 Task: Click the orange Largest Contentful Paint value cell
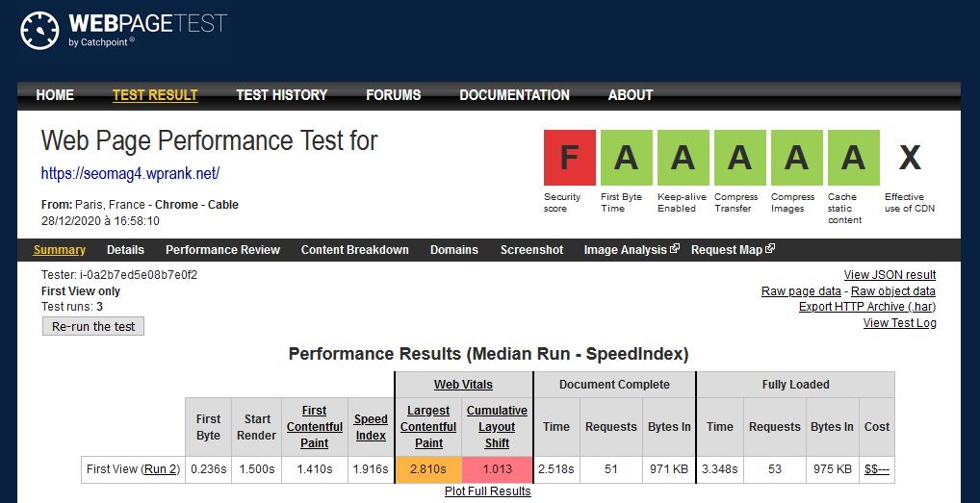428,469
